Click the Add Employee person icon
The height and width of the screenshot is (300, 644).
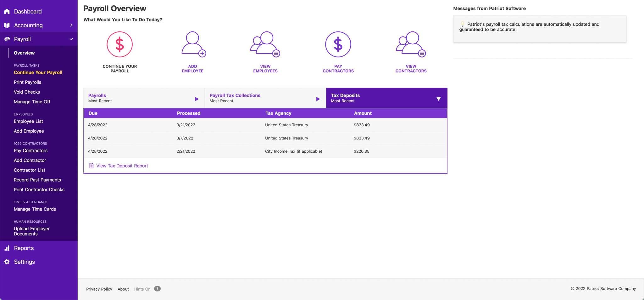click(192, 44)
